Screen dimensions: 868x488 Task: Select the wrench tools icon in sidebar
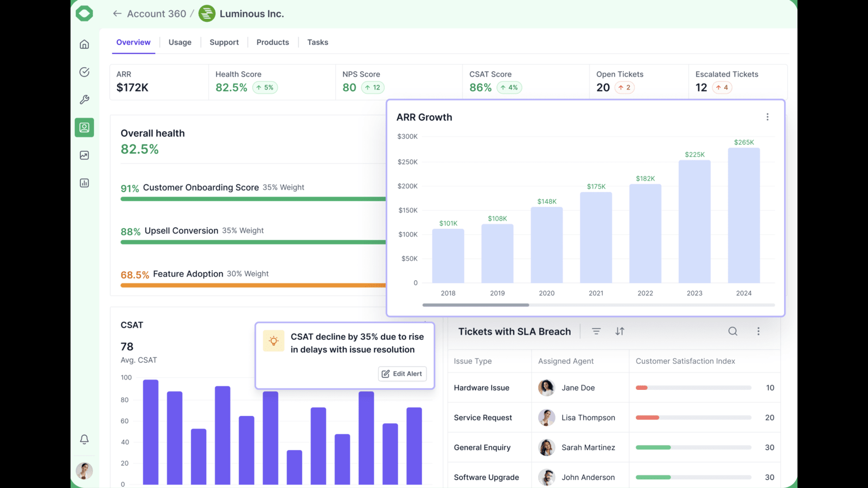pos(84,100)
